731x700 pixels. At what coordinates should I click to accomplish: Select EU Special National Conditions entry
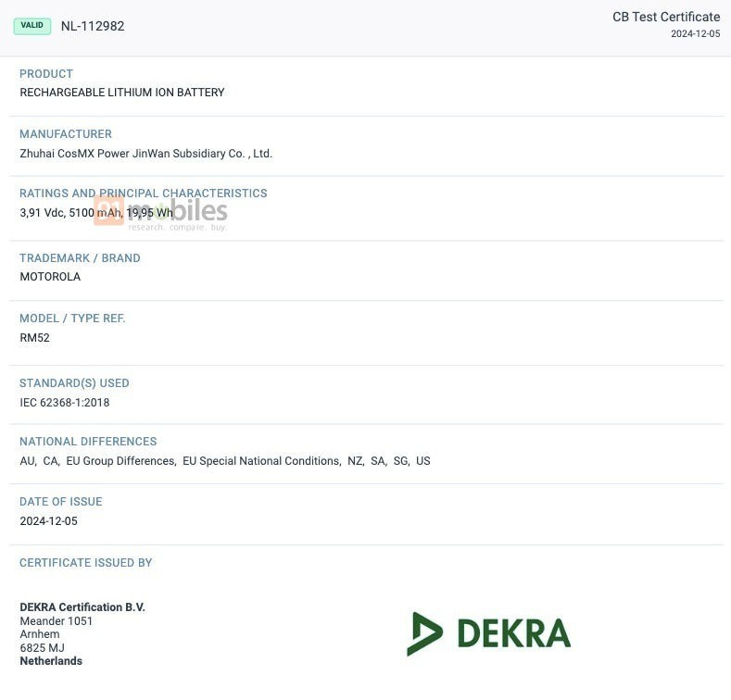(262, 461)
